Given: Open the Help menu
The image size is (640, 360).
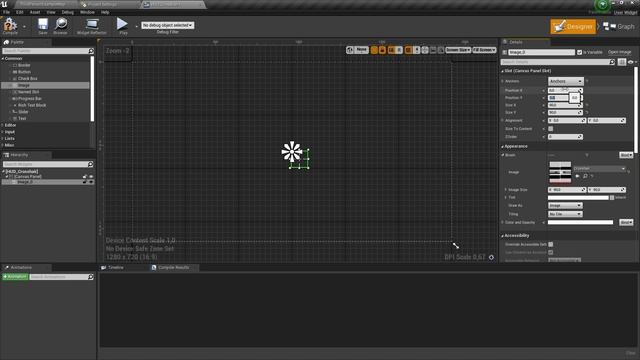Looking at the screenshot, I should pyautogui.click(x=105, y=12).
